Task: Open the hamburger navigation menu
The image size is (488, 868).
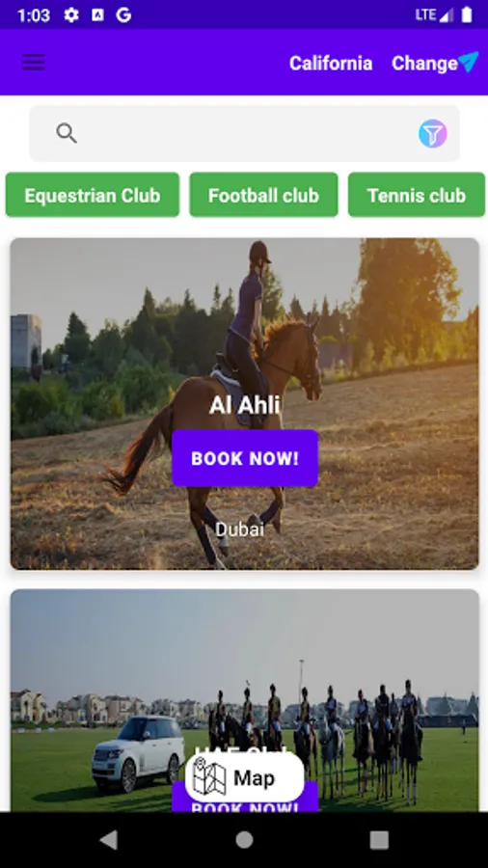Action: (x=33, y=62)
